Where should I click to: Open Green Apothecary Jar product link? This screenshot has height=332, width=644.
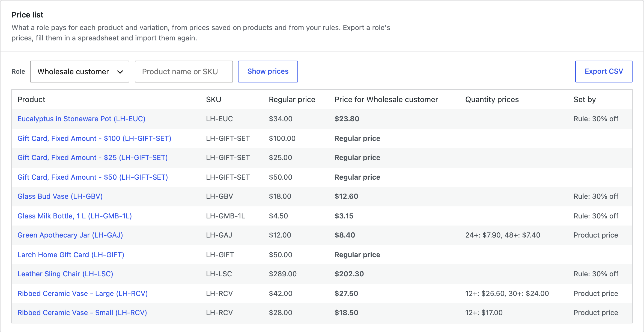click(70, 235)
